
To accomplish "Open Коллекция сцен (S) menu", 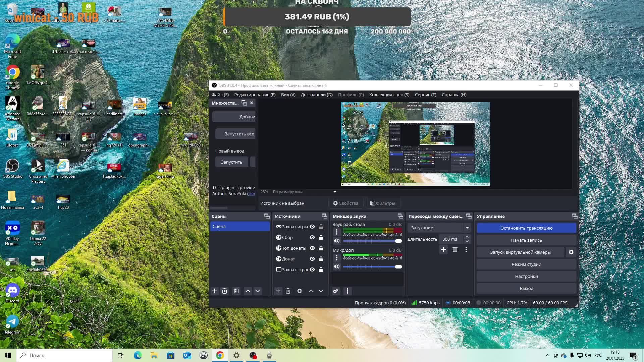I will pyautogui.click(x=389, y=95).
